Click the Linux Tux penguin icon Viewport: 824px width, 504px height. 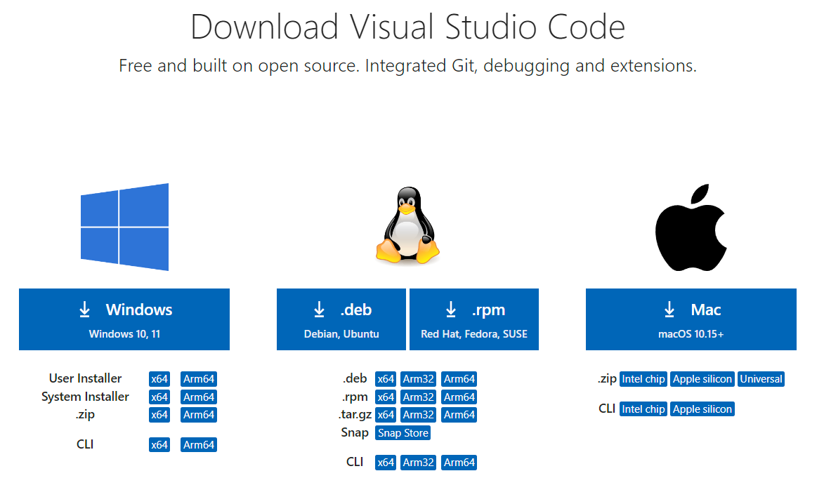click(408, 225)
